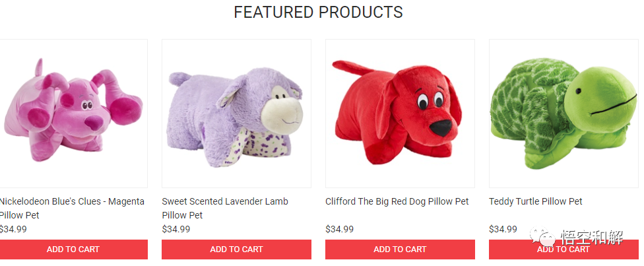Image resolution: width=644 pixels, height=266 pixels.
Task: View the red Clifford dog plush image
Action: click(400, 114)
